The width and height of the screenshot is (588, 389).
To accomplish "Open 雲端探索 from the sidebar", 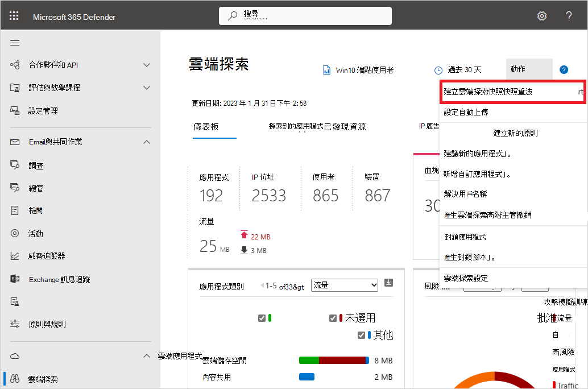I will (43, 378).
